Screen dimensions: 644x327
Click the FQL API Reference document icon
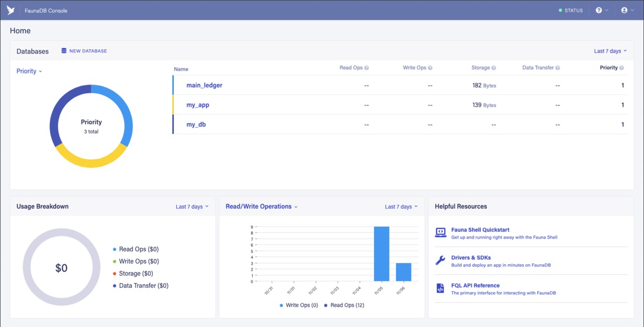[x=440, y=288]
